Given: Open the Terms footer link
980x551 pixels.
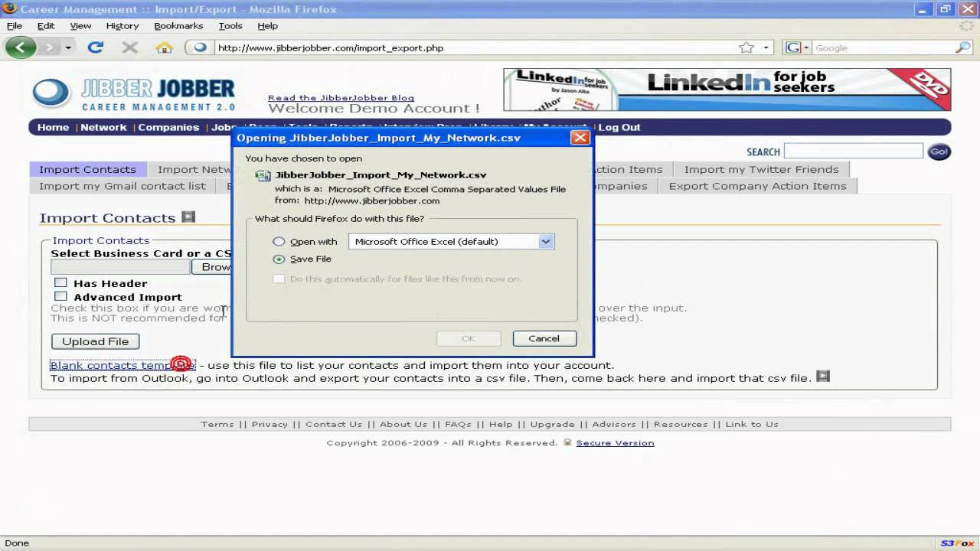Looking at the screenshot, I should tap(217, 424).
